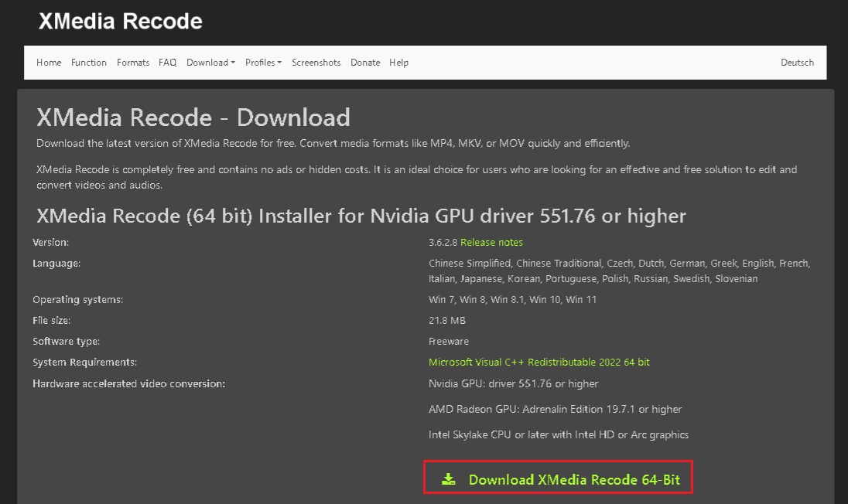Viewport: 848px width, 504px height.
Task: Click the 64 bit Installer for Nvidia GPU heading
Action: 361,216
